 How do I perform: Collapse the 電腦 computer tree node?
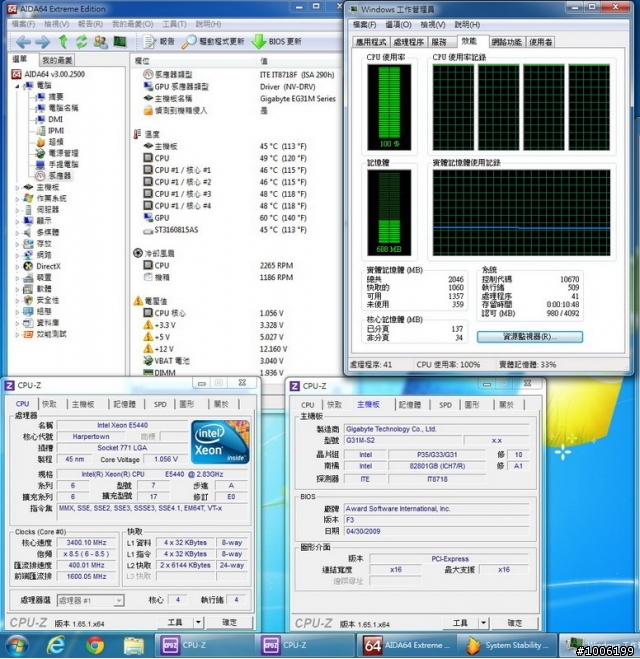(x=17, y=86)
